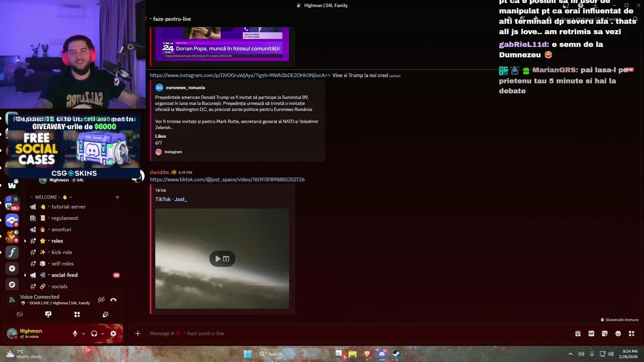Viewport: 644px width, 362px height.
Task: Open the W server icon
Action: [x=12, y=186]
